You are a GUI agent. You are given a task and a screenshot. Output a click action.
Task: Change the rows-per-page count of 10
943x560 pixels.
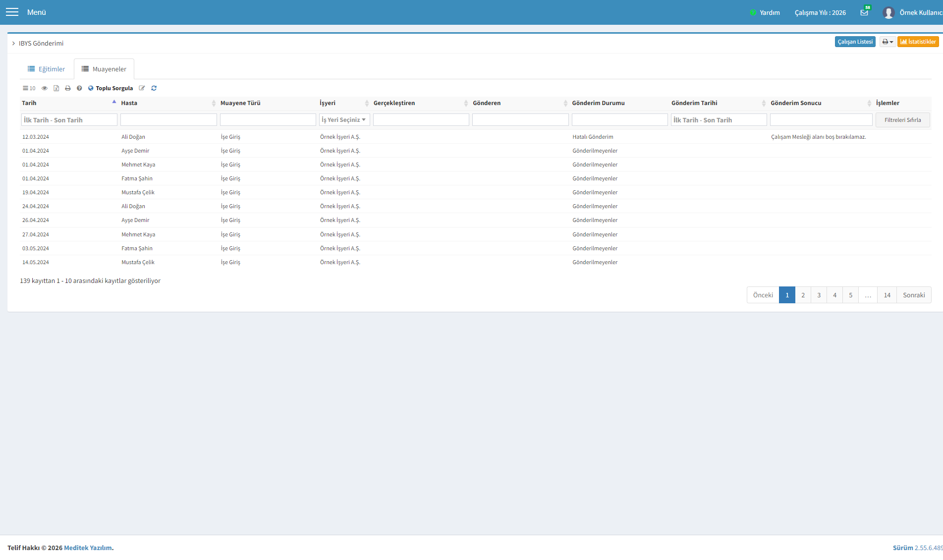(29, 88)
